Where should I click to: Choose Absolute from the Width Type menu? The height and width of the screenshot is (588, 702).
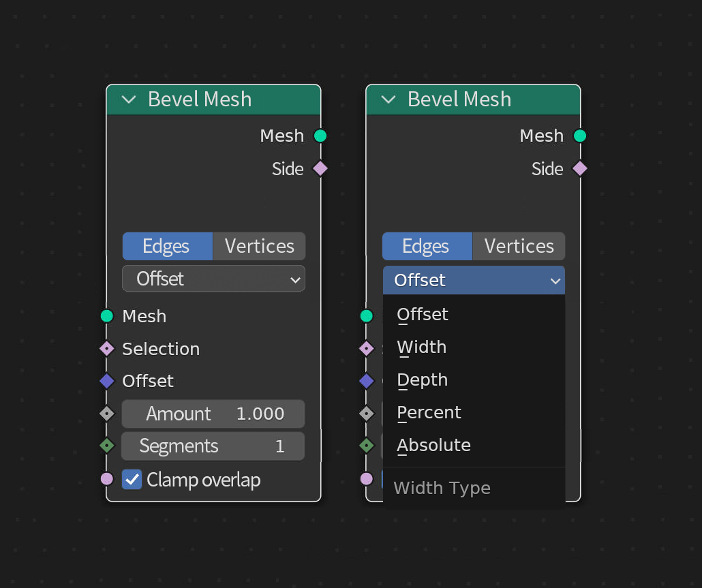coord(474,445)
